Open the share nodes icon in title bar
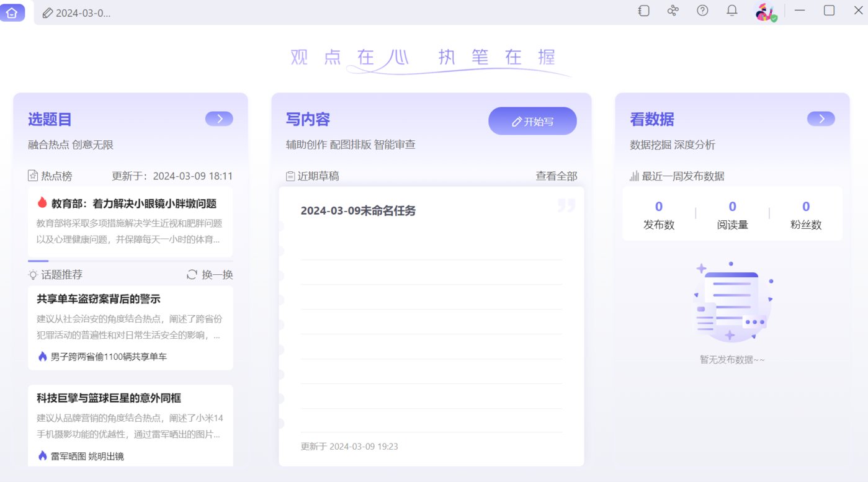The image size is (868, 482). pos(673,11)
